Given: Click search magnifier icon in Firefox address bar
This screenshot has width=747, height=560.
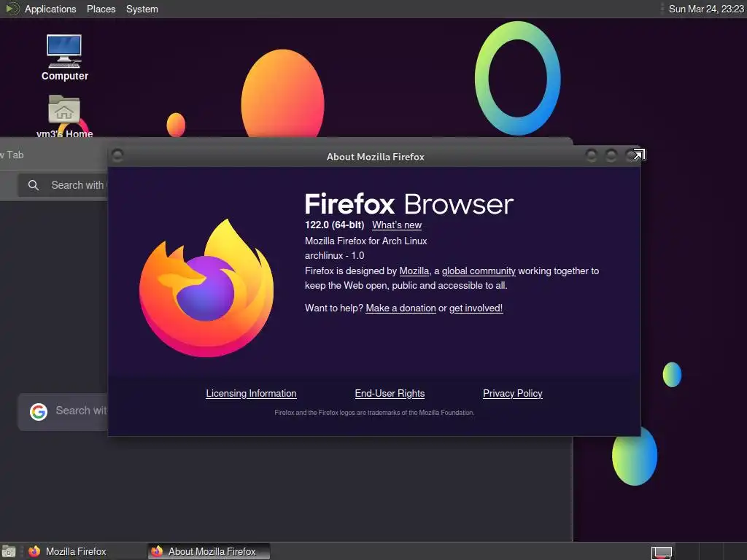Looking at the screenshot, I should click(34, 185).
